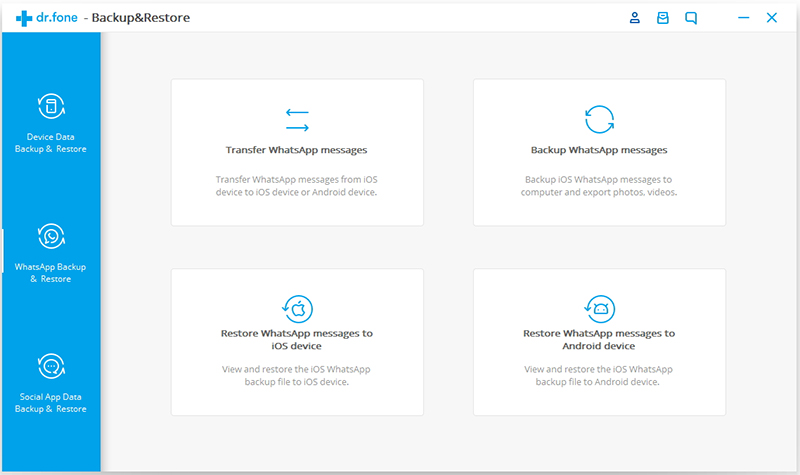Viewport: 800px width, 475px height.
Task: Select 'Restore WhatsApp messages to Android device' title
Action: [x=599, y=339]
